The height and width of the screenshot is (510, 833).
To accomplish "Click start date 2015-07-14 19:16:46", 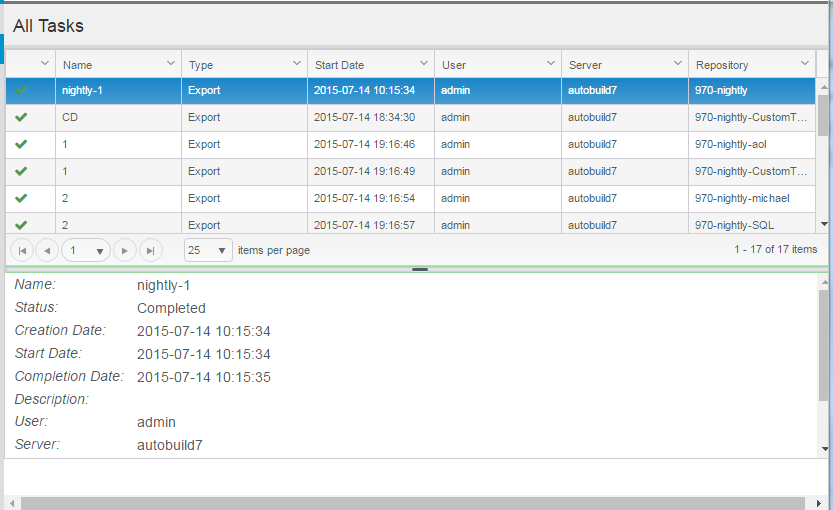I will pyautogui.click(x=364, y=144).
